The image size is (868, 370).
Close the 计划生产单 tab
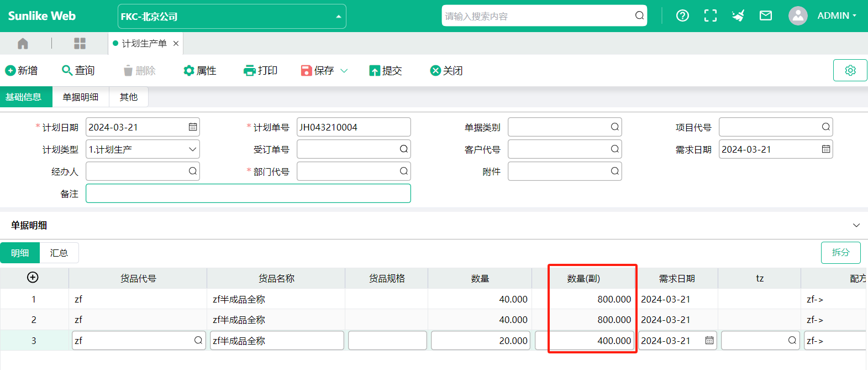click(176, 43)
